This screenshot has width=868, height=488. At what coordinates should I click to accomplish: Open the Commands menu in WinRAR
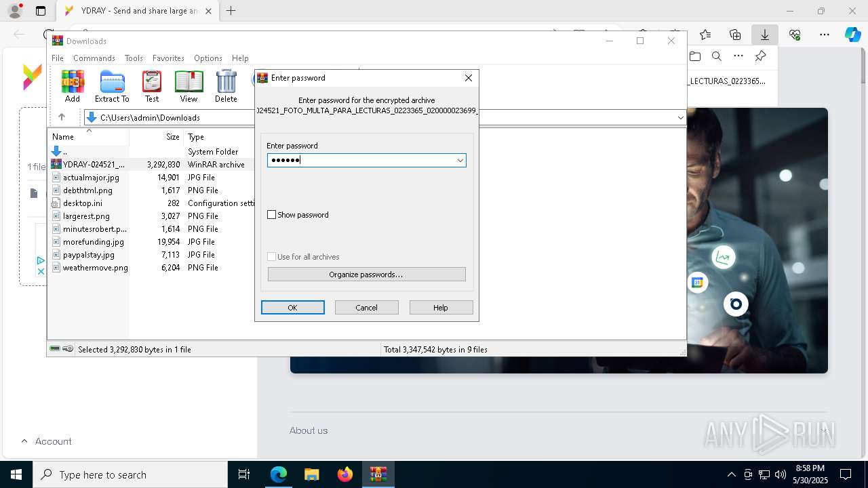point(94,58)
